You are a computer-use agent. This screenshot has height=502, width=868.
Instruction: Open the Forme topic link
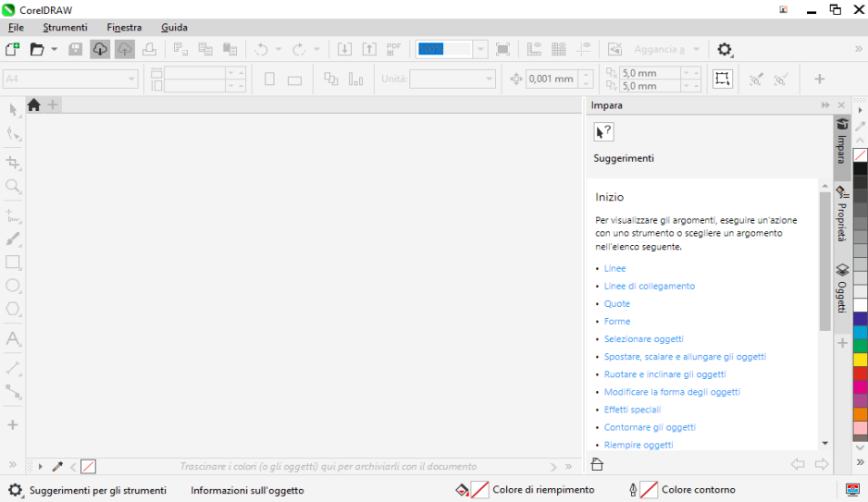(x=617, y=321)
